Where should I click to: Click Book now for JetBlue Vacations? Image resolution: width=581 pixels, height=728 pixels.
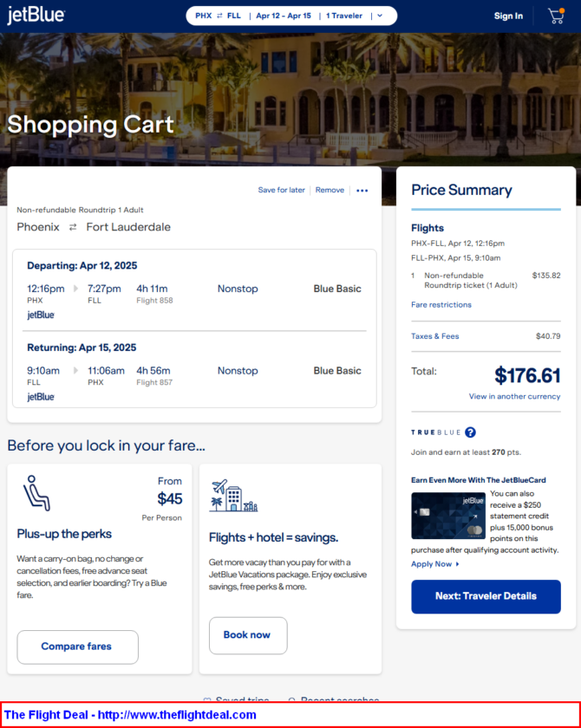[x=248, y=635]
